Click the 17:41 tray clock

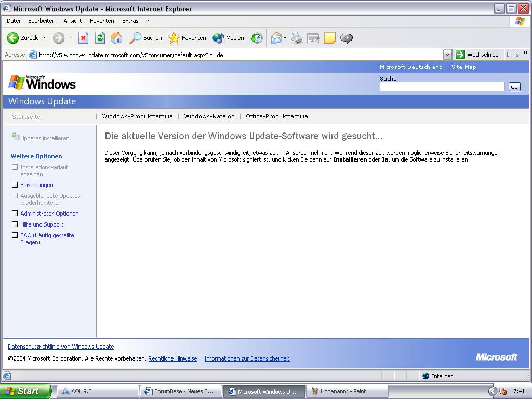point(517,391)
